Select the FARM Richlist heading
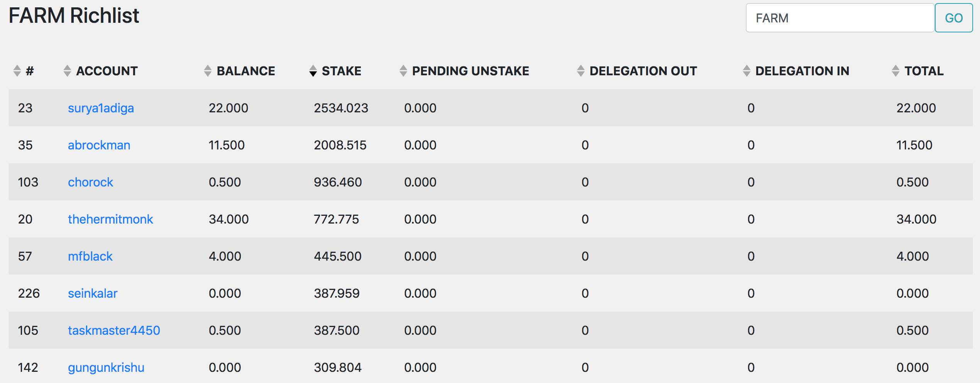The height and width of the screenshot is (383, 980). click(x=74, y=16)
